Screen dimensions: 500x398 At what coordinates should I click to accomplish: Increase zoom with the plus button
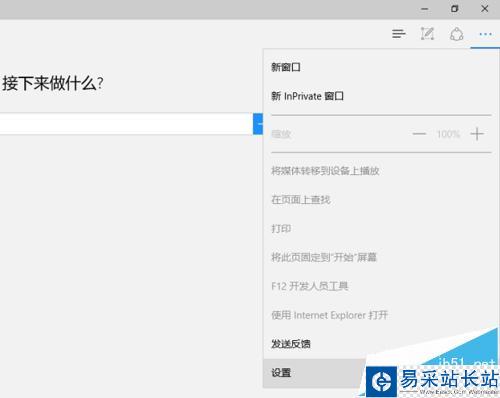tap(477, 134)
